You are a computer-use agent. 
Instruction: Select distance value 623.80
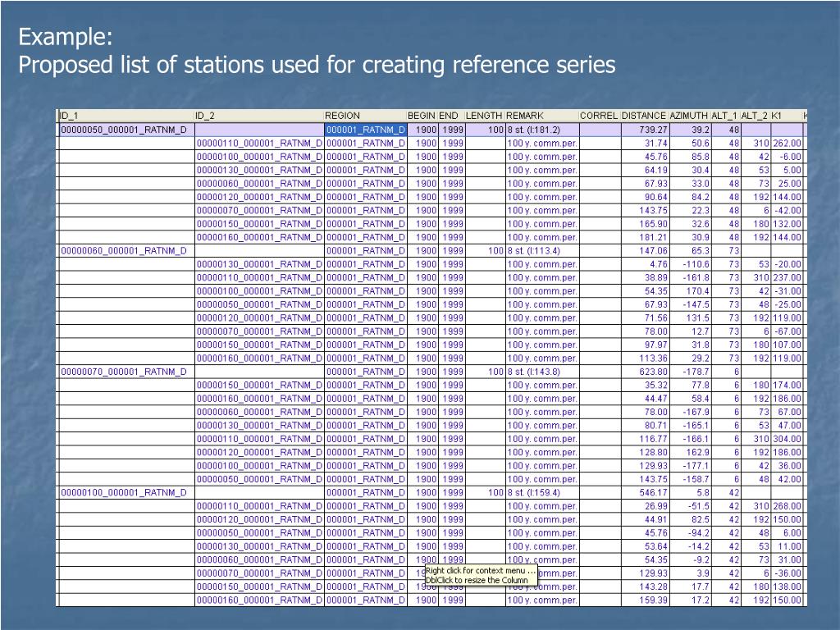(x=645, y=372)
